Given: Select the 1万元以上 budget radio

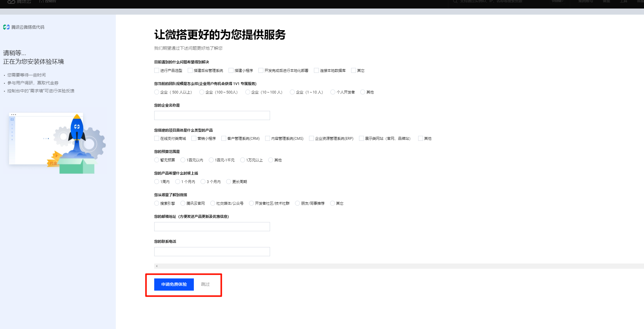Looking at the screenshot, I should pos(243,160).
